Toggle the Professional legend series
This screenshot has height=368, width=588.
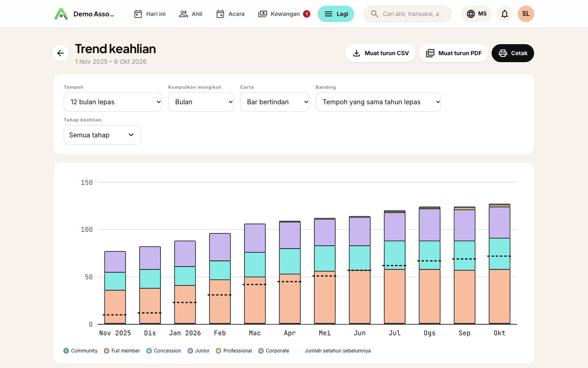(x=234, y=351)
